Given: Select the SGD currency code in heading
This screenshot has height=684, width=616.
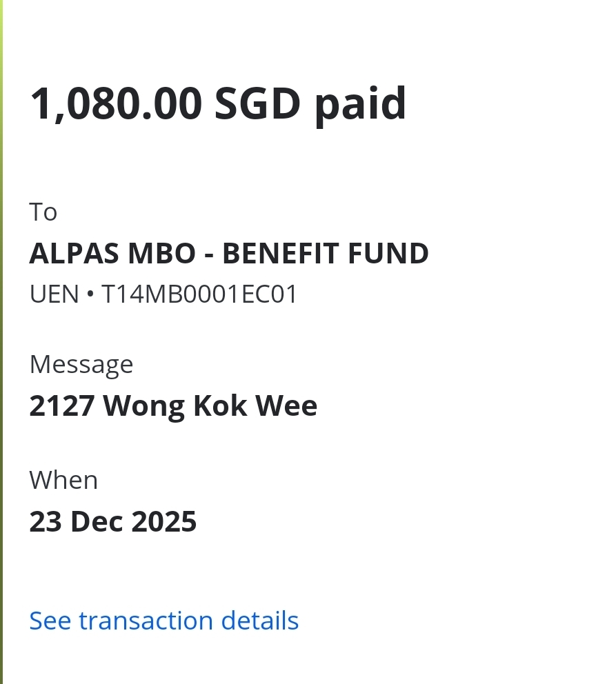Looking at the screenshot, I should [257, 103].
